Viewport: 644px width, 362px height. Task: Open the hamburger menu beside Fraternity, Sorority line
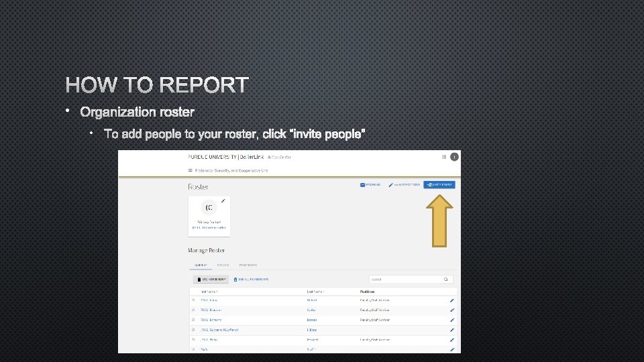(x=190, y=170)
